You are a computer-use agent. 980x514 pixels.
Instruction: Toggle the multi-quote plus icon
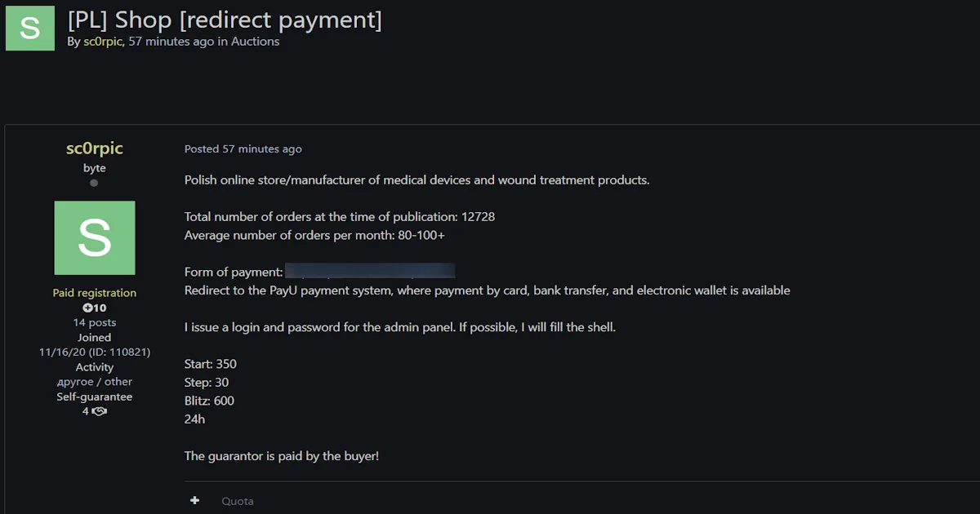click(194, 500)
